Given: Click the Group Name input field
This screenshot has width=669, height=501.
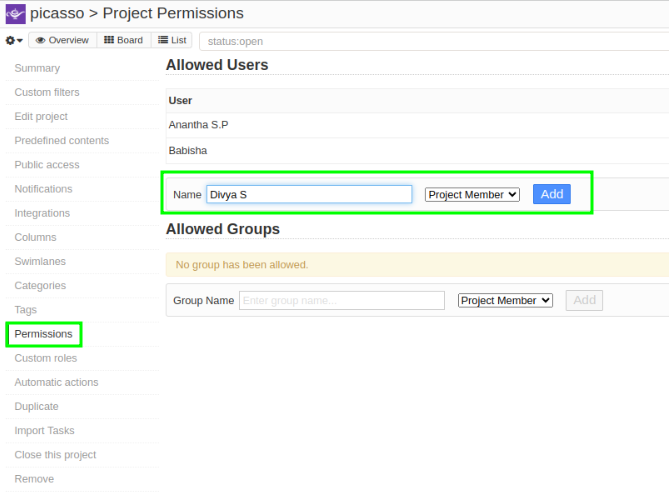Looking at the screenshot, I should pos(341,300).
